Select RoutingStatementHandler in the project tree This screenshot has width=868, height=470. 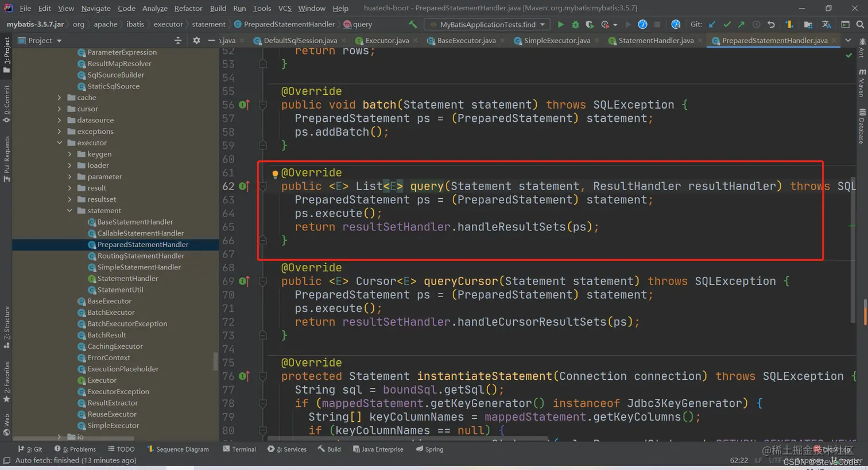tap(141, 256)
